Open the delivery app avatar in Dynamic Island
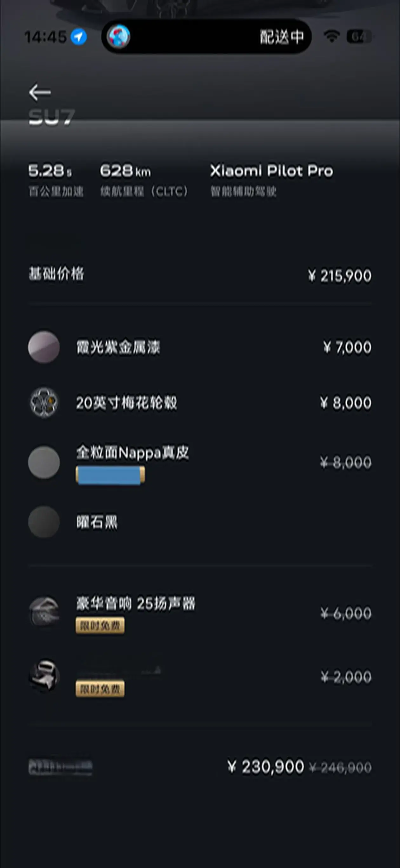Image resolution: width=400 pixels, height=868 pixels. click(118, 36)
